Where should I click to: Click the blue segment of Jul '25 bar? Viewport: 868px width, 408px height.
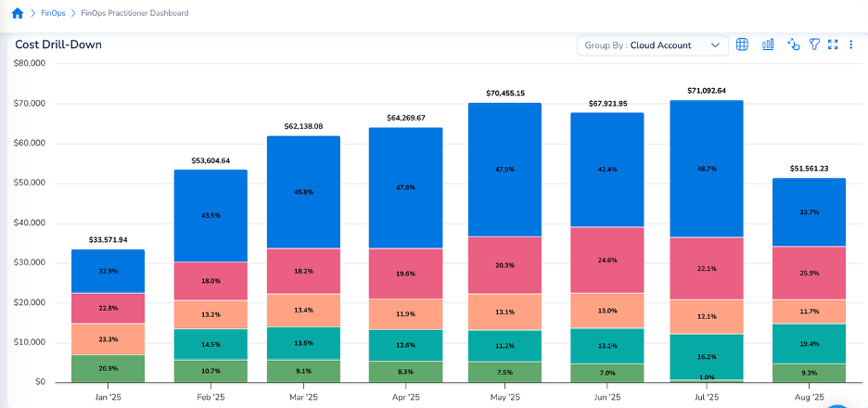pyautogui.click(x=707, y=169)
